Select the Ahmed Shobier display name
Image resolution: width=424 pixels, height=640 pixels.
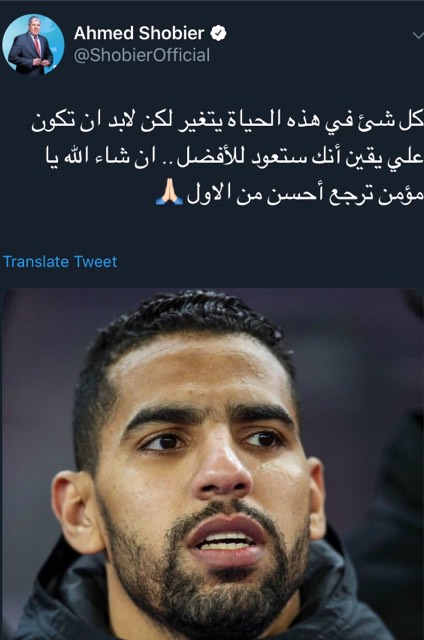coord(139,33)
